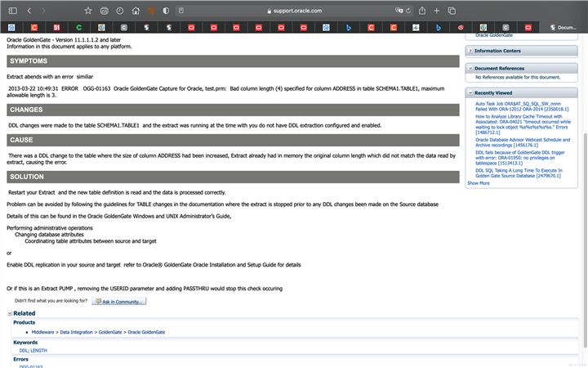The image size is (588, 368).
Task: Select the active Docum... tab
Action: point(563,28)
